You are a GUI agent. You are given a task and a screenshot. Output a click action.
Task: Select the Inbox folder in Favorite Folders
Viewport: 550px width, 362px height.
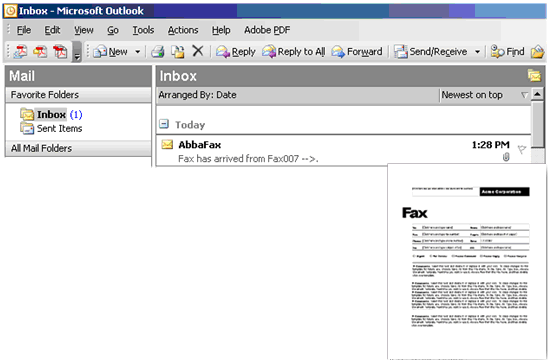pos(51,115)
